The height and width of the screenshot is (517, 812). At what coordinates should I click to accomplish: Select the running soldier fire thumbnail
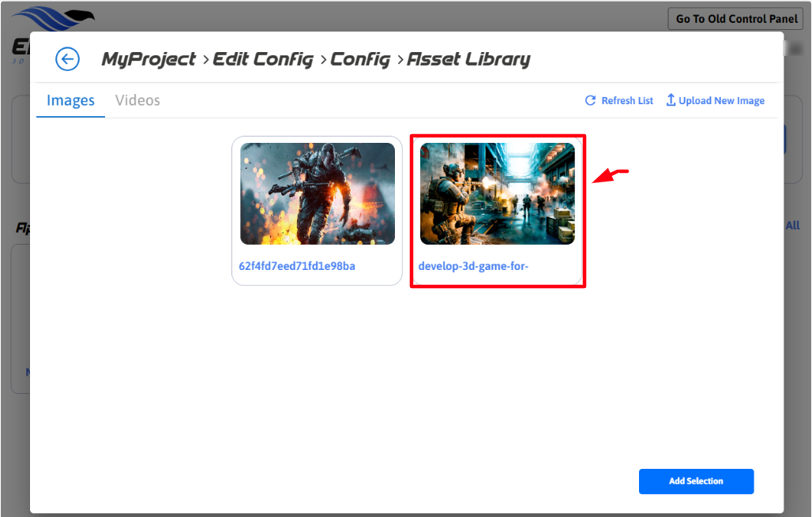[318, 193]
